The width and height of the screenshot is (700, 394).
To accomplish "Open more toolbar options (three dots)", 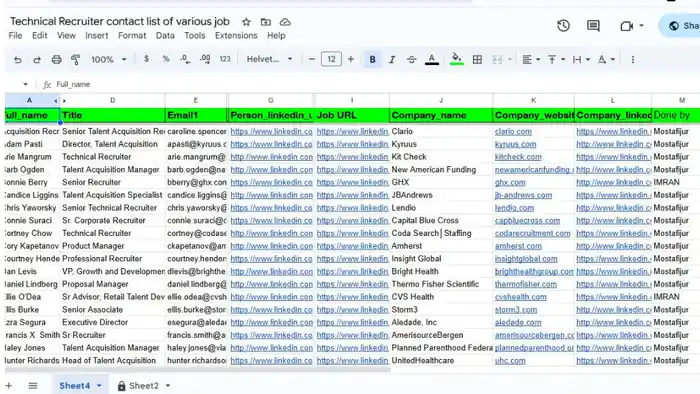I will pyautogui.click(x=633, y=59).
